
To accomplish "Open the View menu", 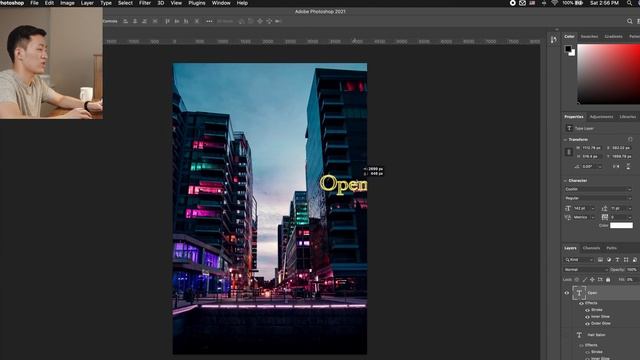I will 176,3.
